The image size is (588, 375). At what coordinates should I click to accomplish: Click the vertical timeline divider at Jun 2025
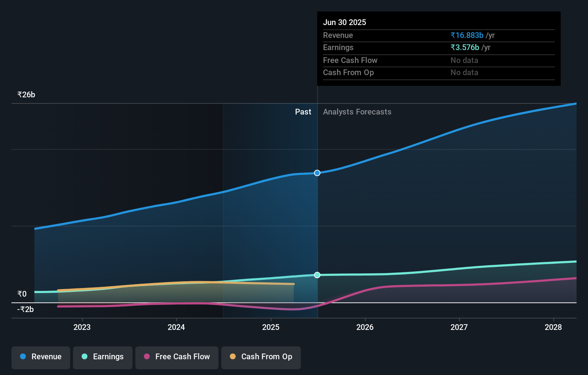317,215
